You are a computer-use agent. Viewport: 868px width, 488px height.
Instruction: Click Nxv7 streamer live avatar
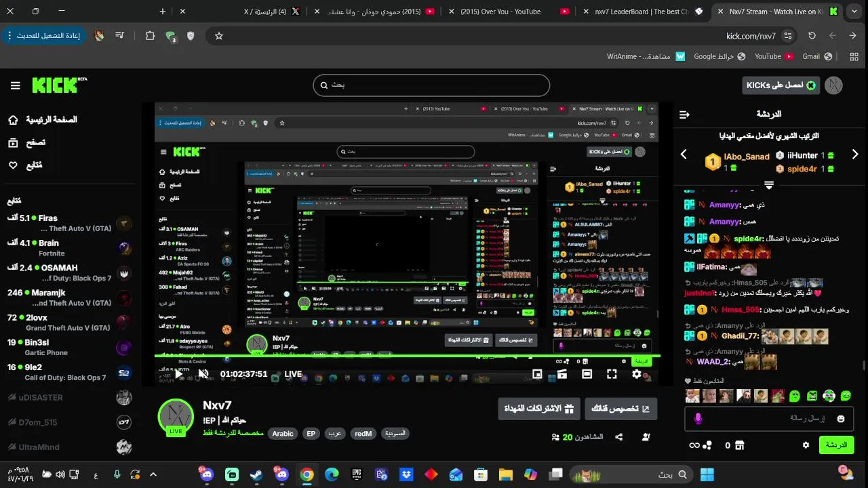[176, 418]
